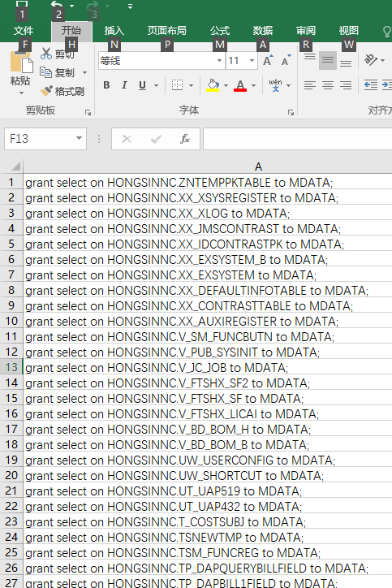Click the formula bar input area

pyautogui.click(x=298, y=139)
